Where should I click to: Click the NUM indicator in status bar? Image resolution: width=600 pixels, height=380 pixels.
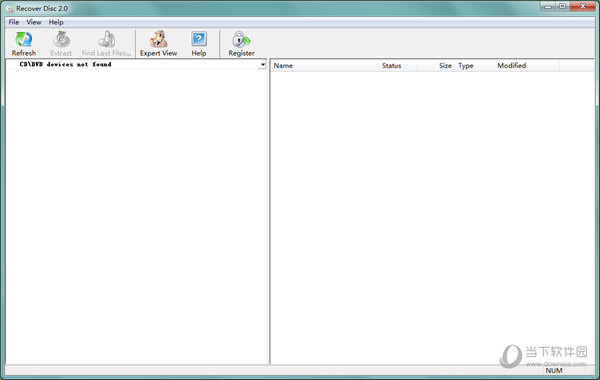click(x=554, y=370)
